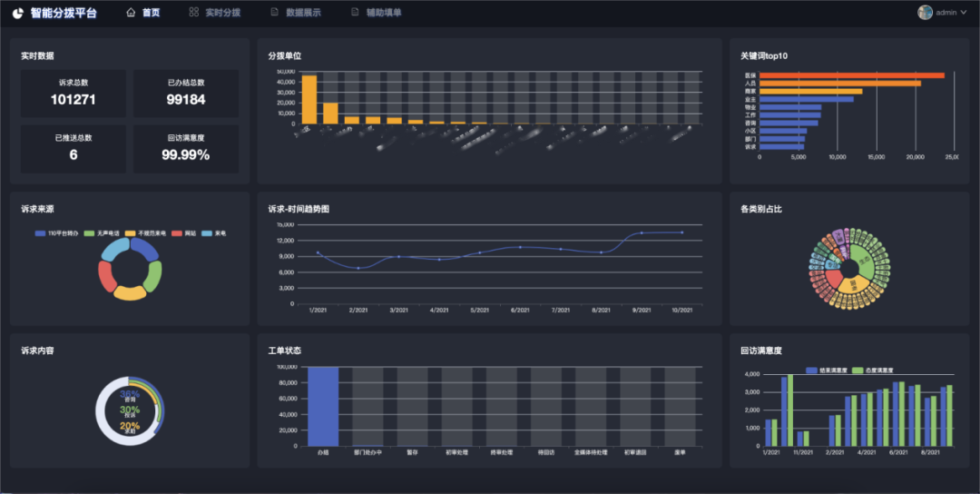
Task: Click the 9/2021 point on trend line
Action: (642, 233)
